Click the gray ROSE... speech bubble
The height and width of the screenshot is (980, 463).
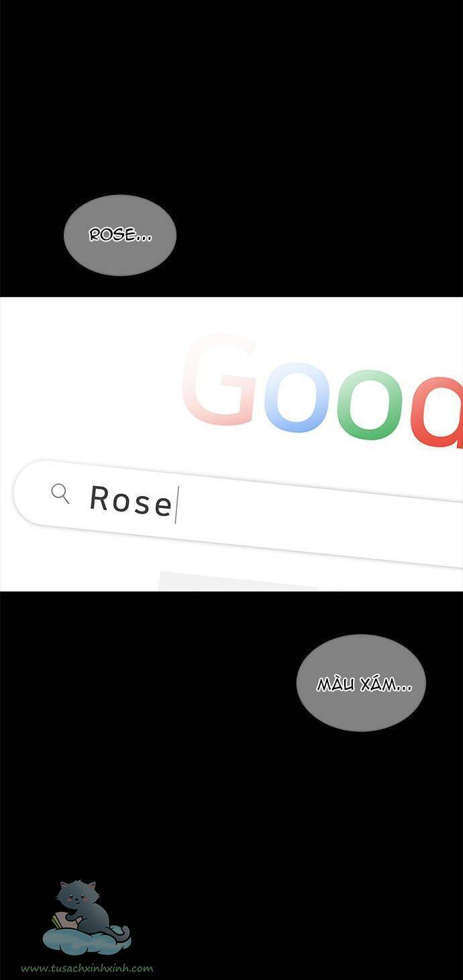[120, 235]
